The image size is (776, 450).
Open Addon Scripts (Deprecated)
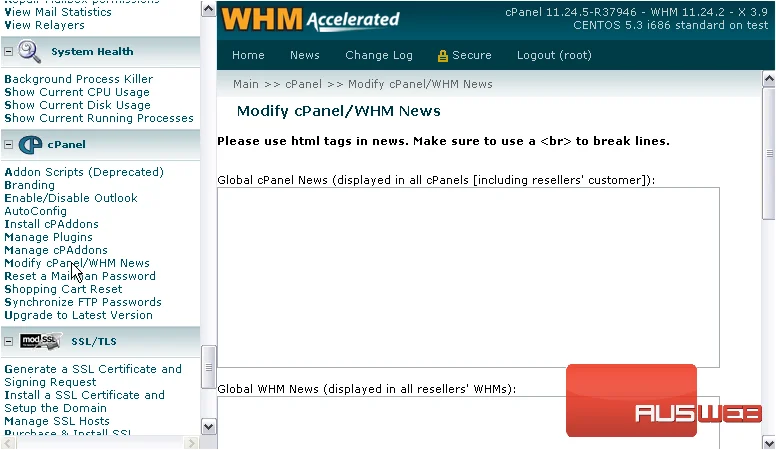[84, 172]
